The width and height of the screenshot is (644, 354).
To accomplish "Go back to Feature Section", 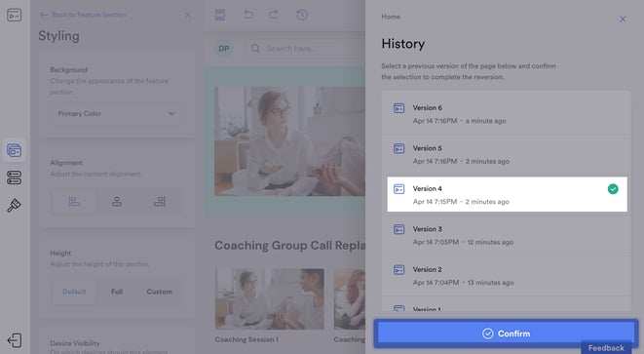I will 84,15.
